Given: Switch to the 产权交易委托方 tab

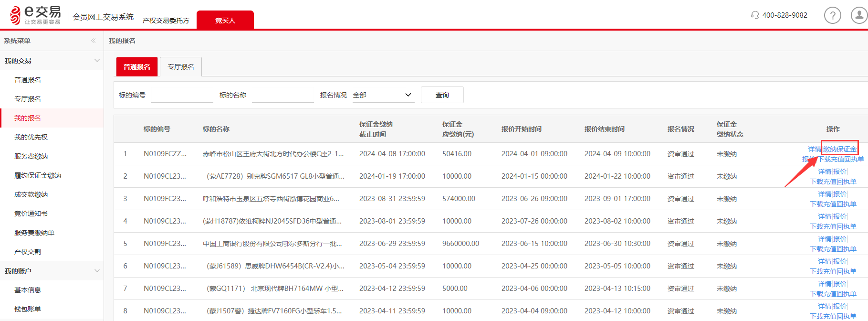Looking at the screenshot, I should pos(166,21).
